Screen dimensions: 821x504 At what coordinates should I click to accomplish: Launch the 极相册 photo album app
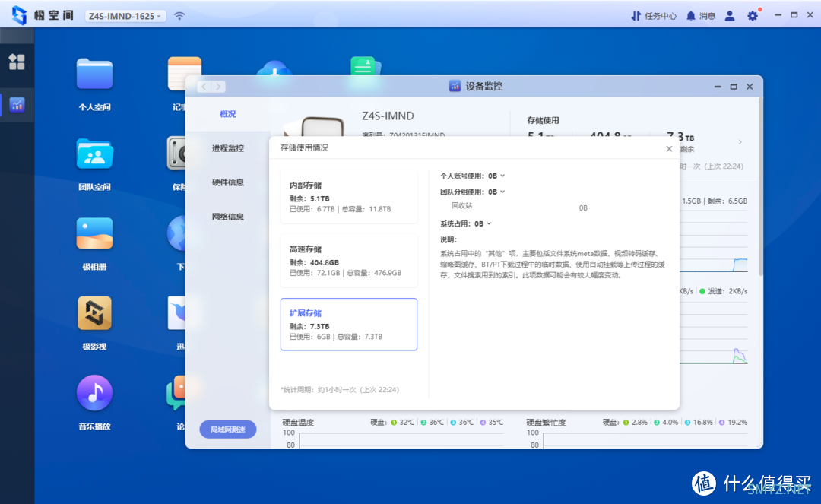(94, 233)
